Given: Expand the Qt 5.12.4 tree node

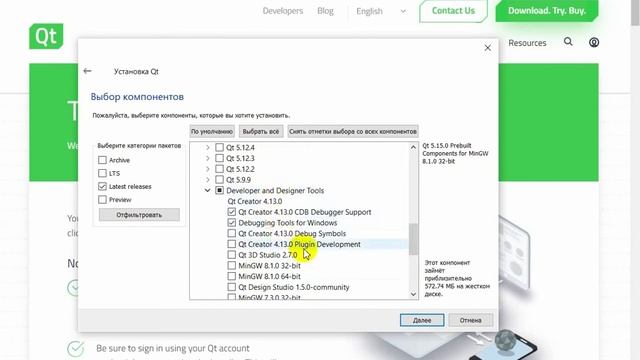Looking at the screenshot, I should (208, 147).
